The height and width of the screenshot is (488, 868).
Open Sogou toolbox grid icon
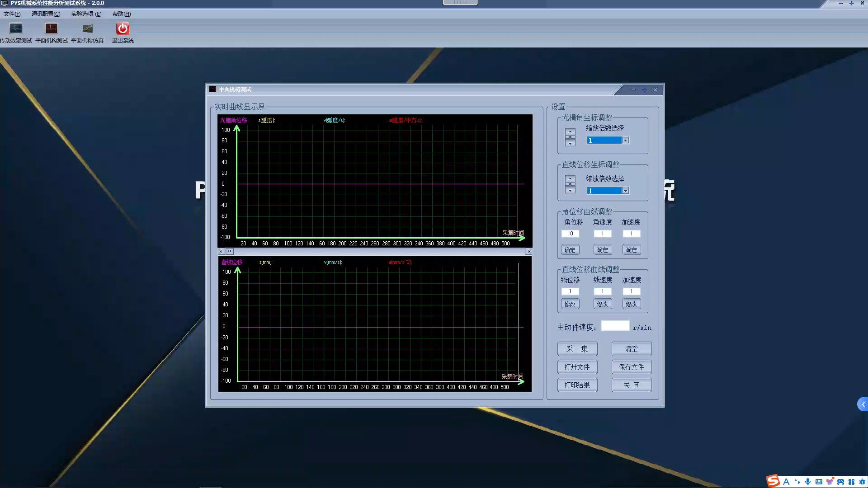(x=851, y=482)
